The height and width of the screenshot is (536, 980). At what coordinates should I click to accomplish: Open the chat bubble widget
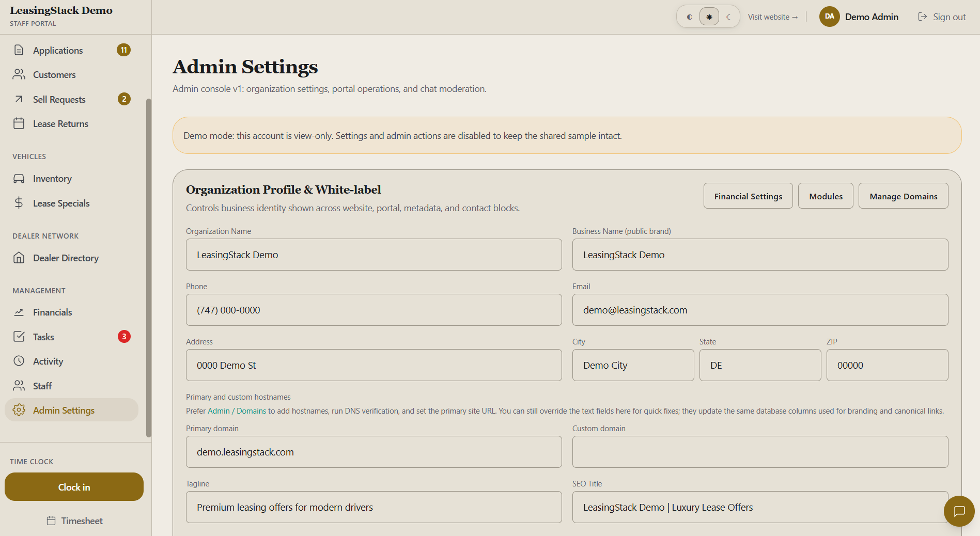click(959, 511)
